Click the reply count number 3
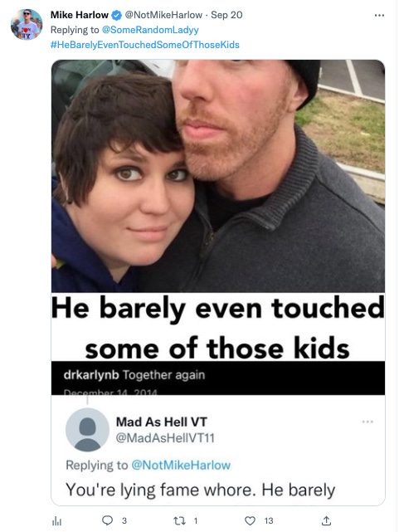This screenshot has width=399, height=532. pyautogui.click(x=124, y=521)
